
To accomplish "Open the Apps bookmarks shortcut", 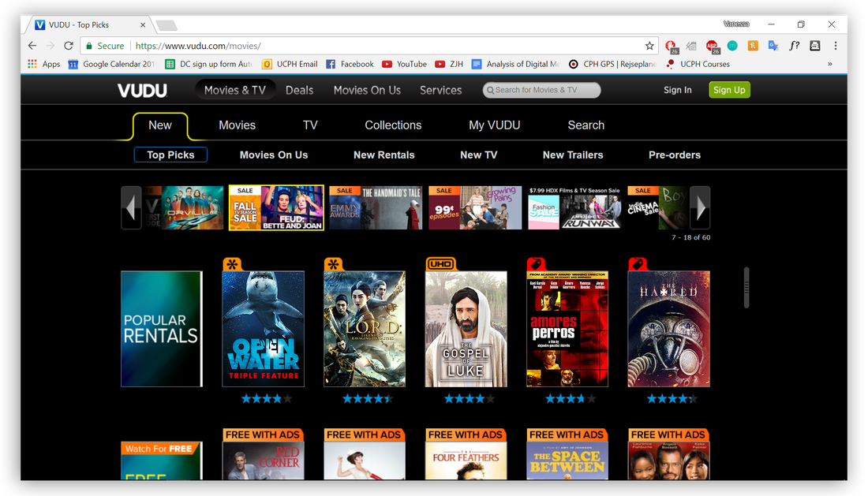I will tap(43, 64).
